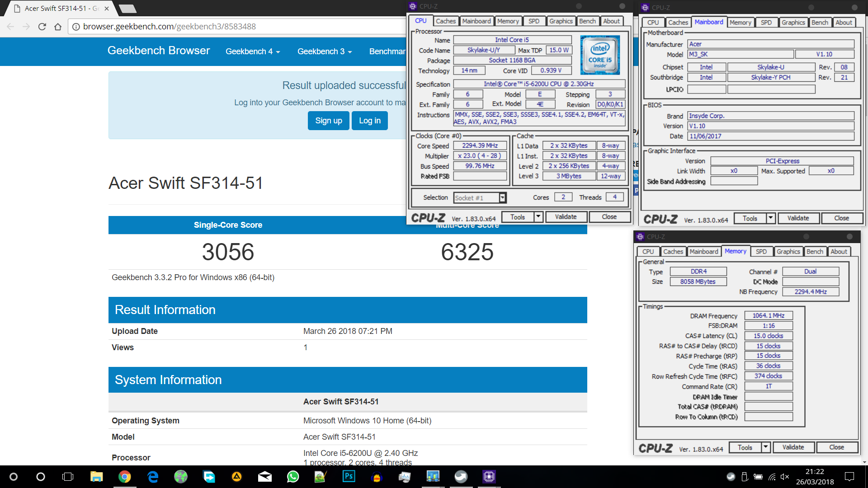Viewport: 868px width, 488px height.
Task: Go back using browser back arrow
Action: [11, 27]
